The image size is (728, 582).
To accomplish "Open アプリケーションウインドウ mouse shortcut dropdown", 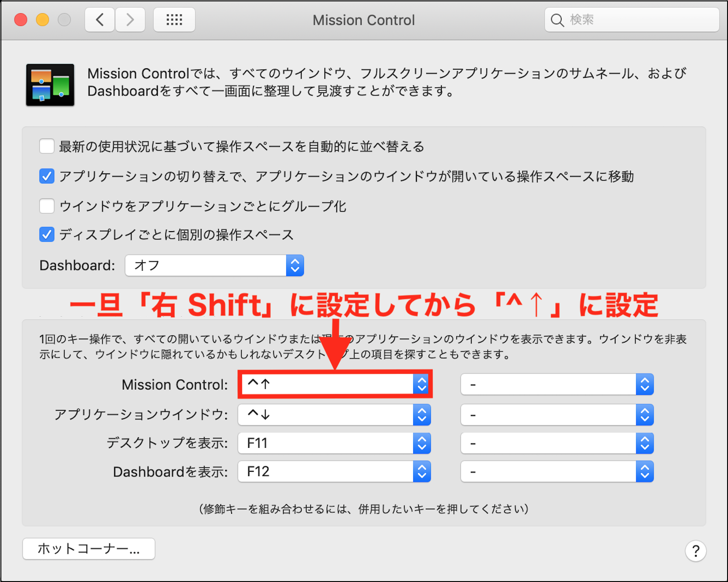I will 557,415.
